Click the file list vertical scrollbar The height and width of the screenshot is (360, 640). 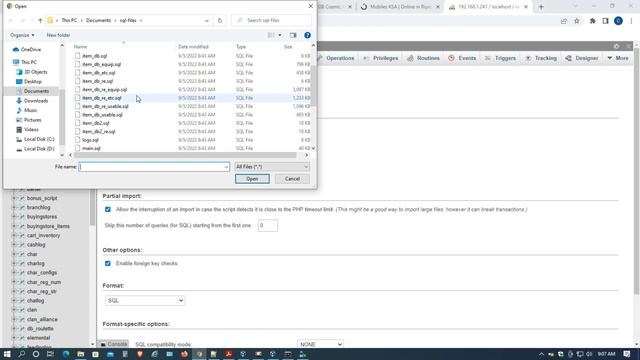[x=313, y=86]
